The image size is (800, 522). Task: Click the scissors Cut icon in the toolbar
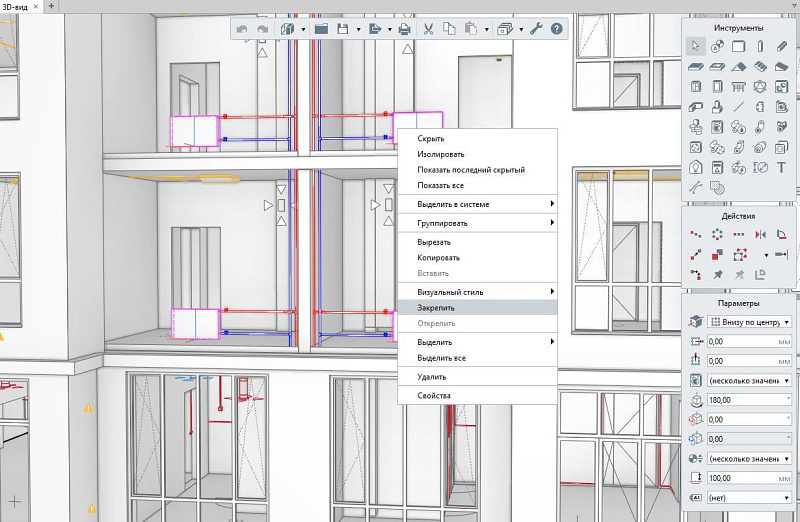click(x=429, y=29)
